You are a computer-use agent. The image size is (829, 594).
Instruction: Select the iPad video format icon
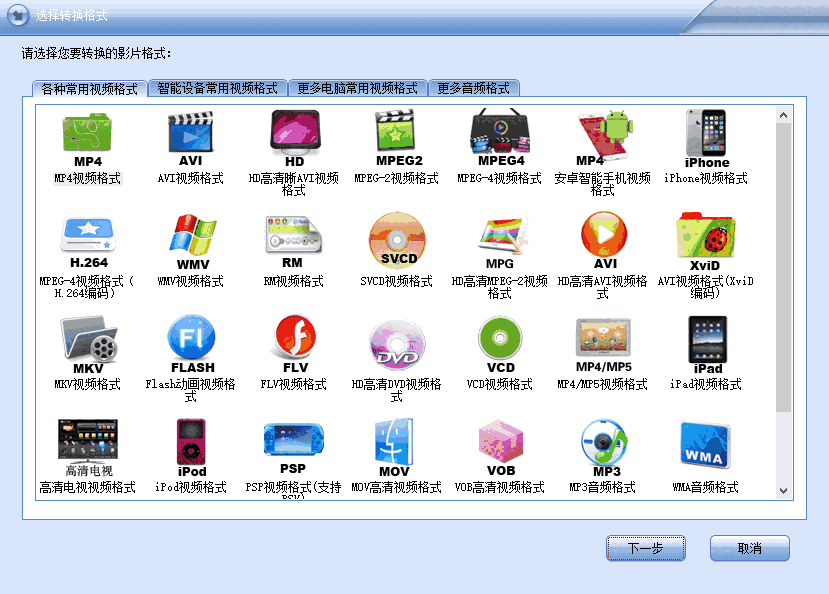point(706,339)
